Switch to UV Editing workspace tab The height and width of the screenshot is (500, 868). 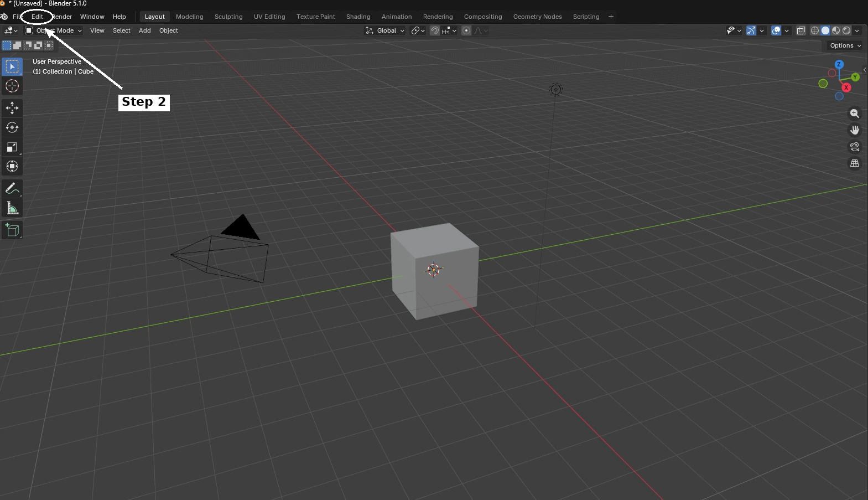pos(269,17)
